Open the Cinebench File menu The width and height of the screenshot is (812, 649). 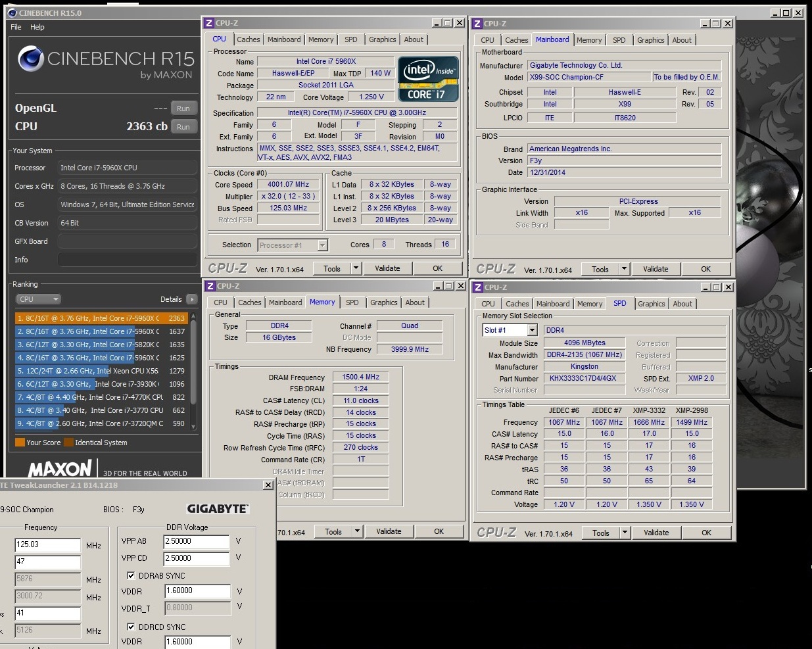click(16, 27)
